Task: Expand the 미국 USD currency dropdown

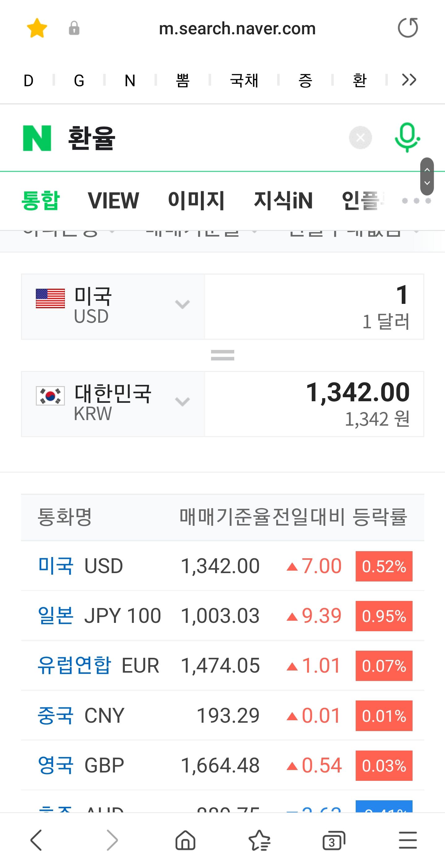Action: pyautogui.click(x=113, y=306)
